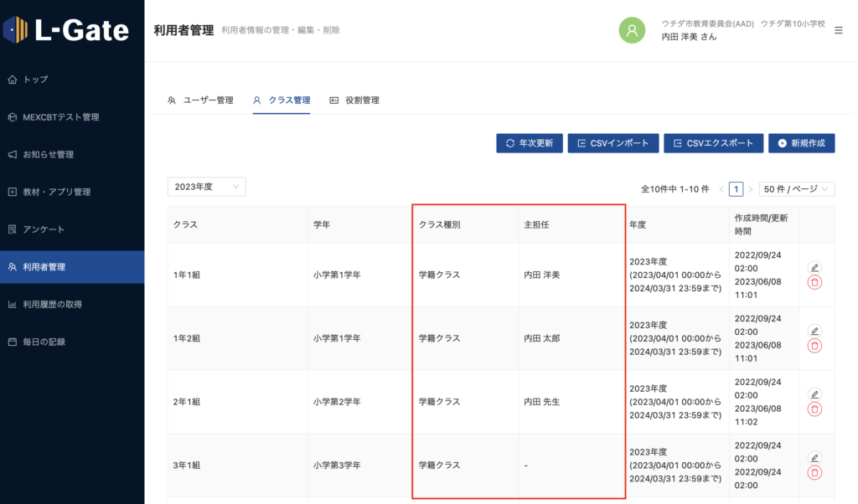Switch to the ユーザー管理 tab
858x504 pixels.
click(x=201, y=100)
